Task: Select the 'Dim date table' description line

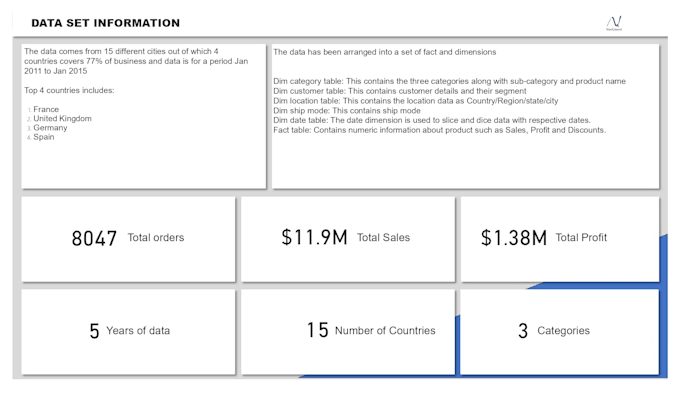Action: pyautogui.click(x=432, y=120)
